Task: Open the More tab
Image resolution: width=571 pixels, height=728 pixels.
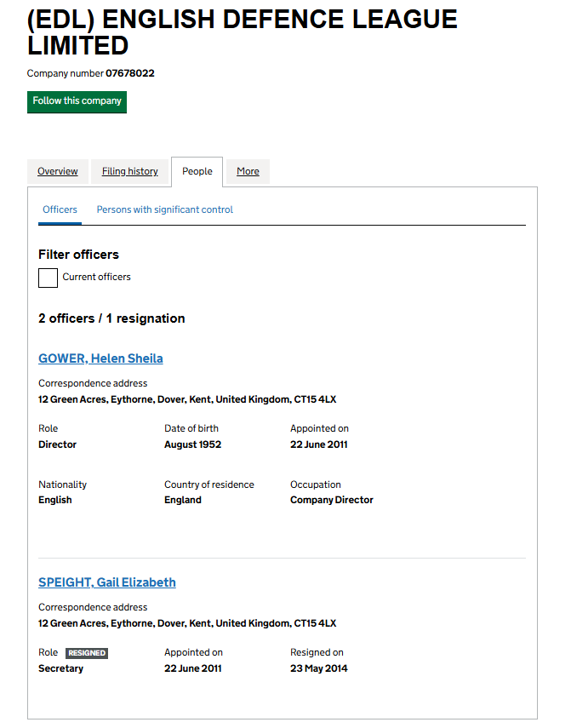Action: (248, 171)
